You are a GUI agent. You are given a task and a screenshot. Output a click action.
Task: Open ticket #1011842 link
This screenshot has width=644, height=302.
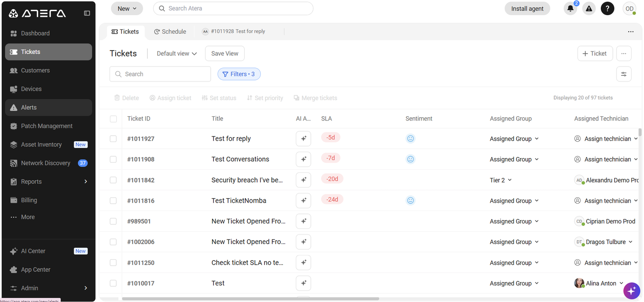(x=141, y=180)
